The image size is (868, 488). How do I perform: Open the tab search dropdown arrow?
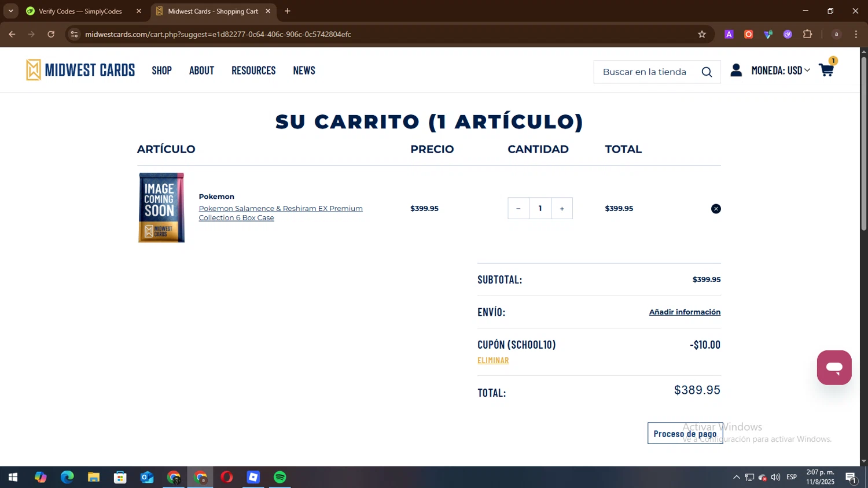[x=10, y=11]
